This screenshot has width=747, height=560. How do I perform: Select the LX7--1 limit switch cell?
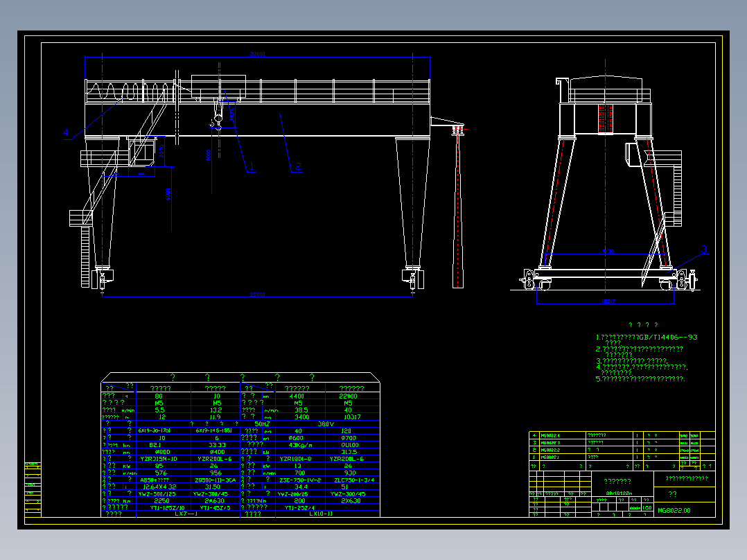tap(186, 514)
